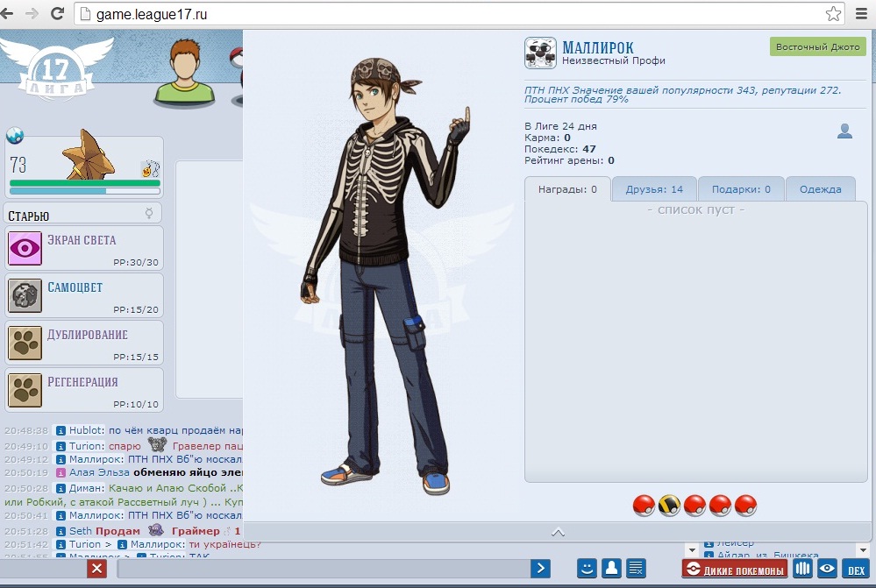Click the Диман nickname in chat
Image resolution: width=876 pixels, height=588 pixels.
click(x=85, y=489)
